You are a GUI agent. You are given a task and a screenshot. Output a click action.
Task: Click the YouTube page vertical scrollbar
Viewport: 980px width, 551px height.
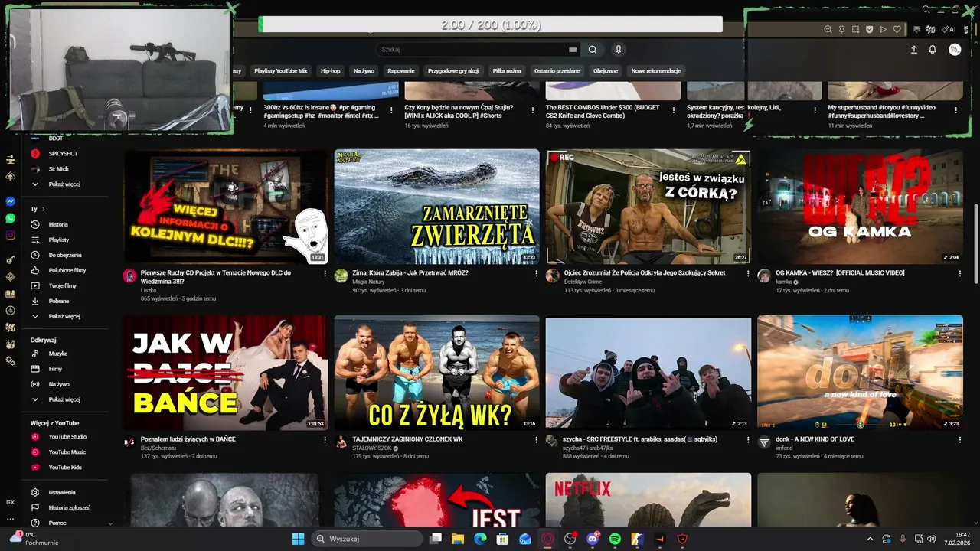click(x=975, y=243)
